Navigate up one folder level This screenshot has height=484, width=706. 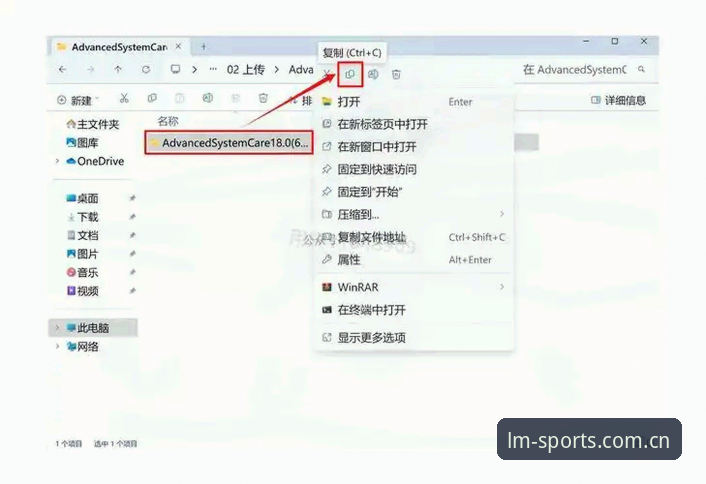pos(118,69)
